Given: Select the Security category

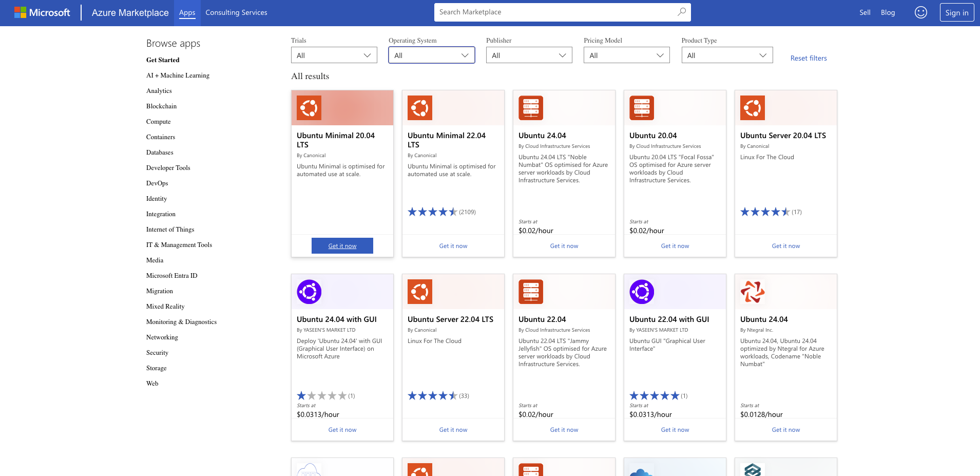Looking at the screenshot, I should (x=157, y=353).
